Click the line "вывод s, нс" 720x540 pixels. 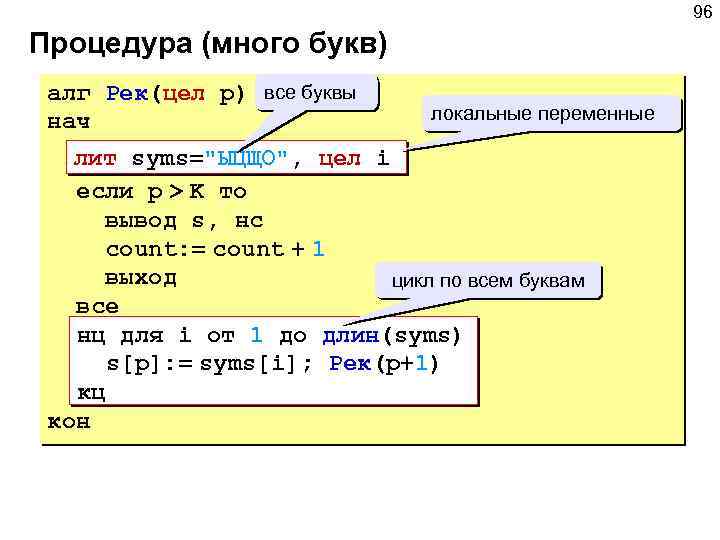[x=184, y=222]
